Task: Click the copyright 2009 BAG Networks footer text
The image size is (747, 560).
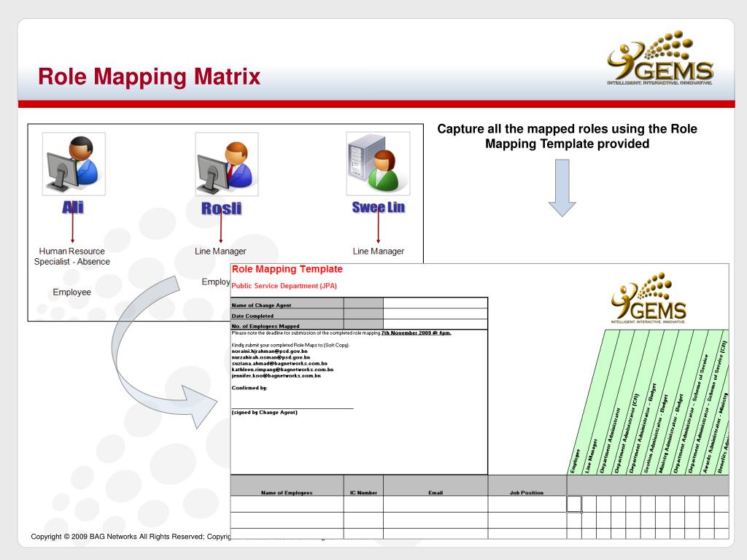Action: click(131, 537)
